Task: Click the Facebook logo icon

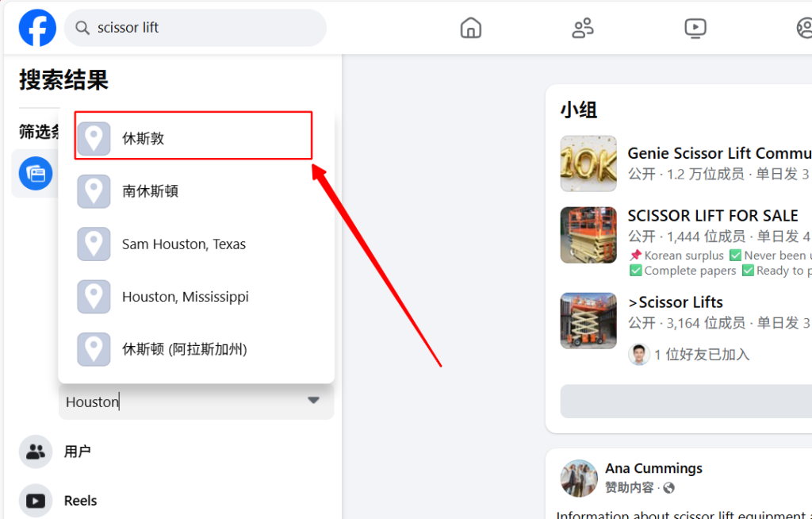Action: pyautogui.click(x=37, y=28)
